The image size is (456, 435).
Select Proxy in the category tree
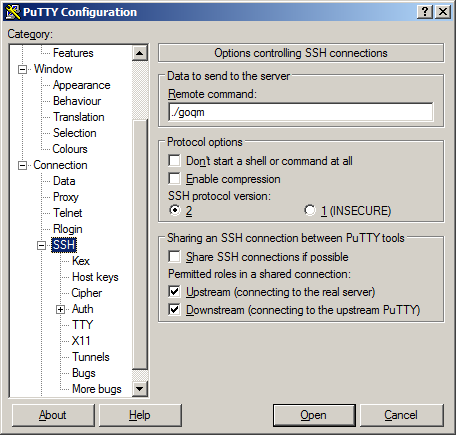[66, 197]
